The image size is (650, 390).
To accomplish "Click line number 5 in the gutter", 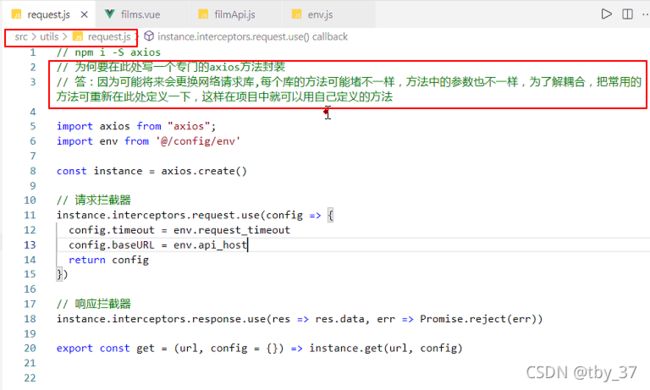I will click(x=33, y=126).
